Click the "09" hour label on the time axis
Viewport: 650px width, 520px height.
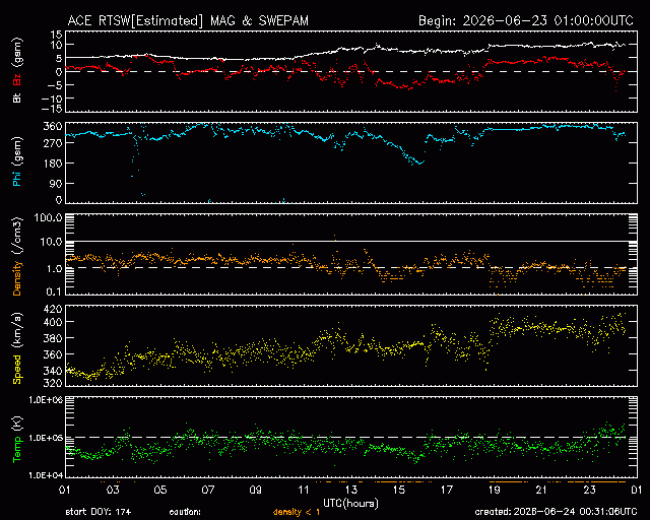coord(256,490)
